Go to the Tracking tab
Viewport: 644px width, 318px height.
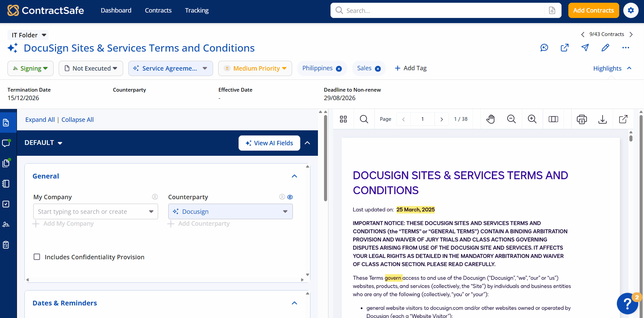(197, 11)
